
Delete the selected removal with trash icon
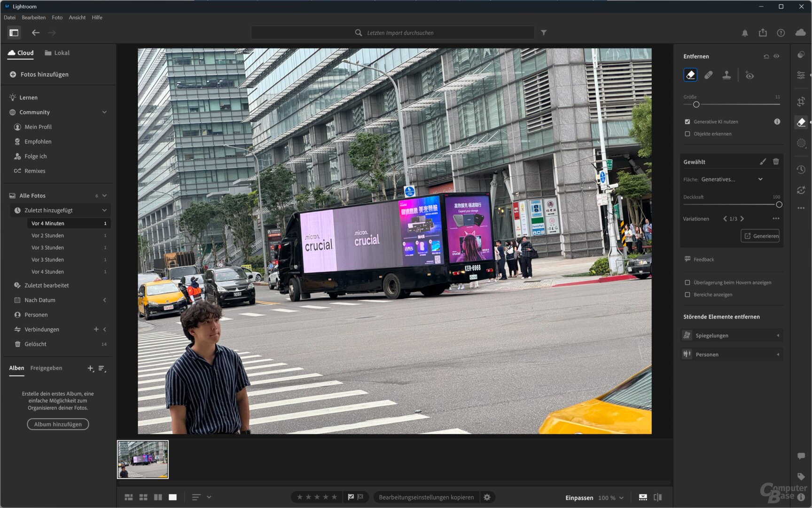point(776,162)
